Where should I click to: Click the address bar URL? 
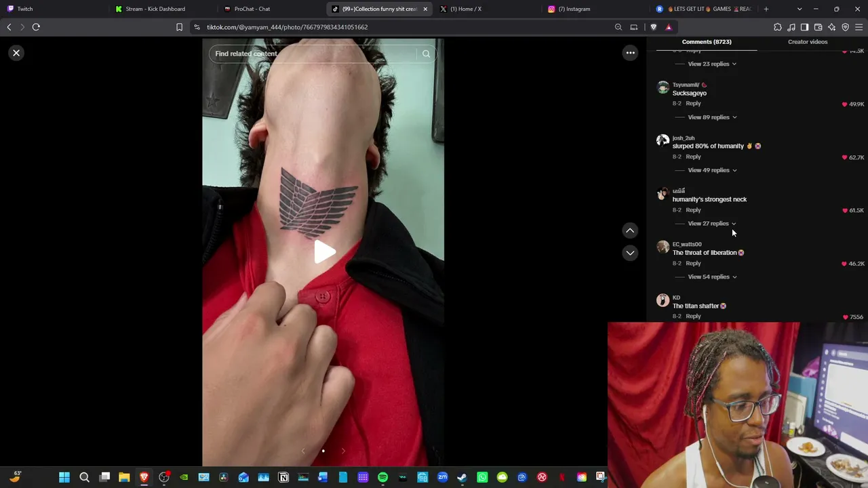[x=287, y=27]
